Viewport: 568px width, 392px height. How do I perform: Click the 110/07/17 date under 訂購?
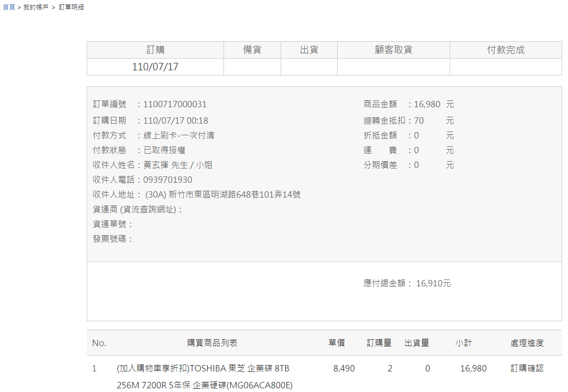click(155, 67)
